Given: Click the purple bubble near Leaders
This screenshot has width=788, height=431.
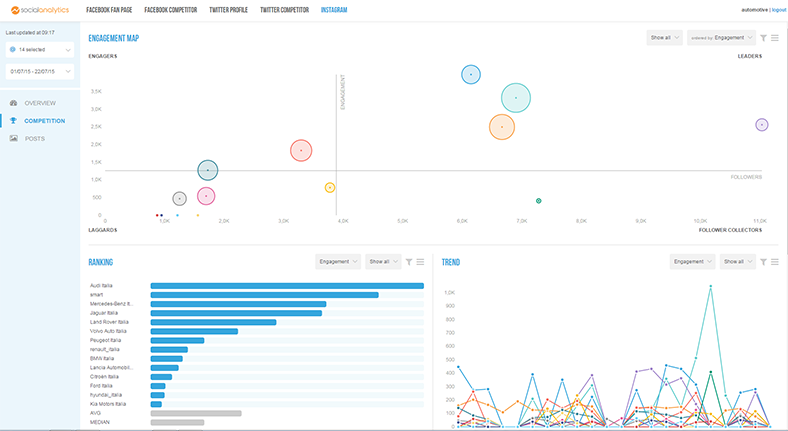Looking at the screenshot, I should 762,125.
